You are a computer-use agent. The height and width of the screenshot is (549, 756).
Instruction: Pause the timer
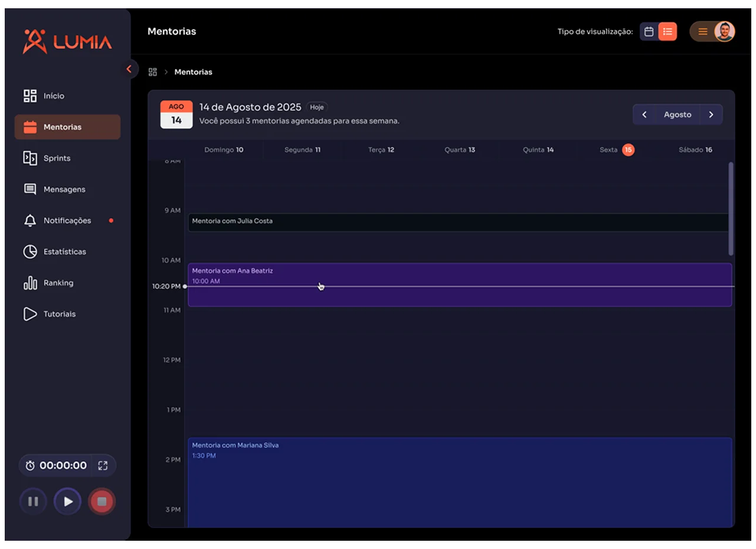click(33, 502)
